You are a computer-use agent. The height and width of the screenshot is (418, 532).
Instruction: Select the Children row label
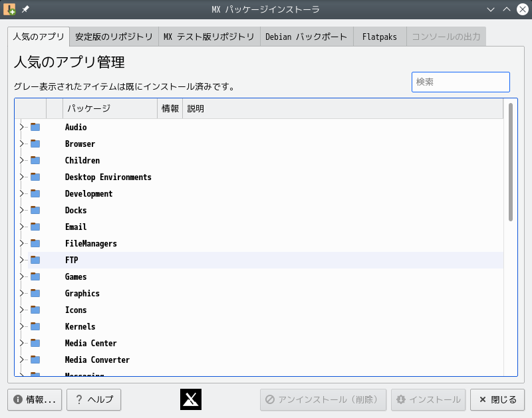(82, 160)
